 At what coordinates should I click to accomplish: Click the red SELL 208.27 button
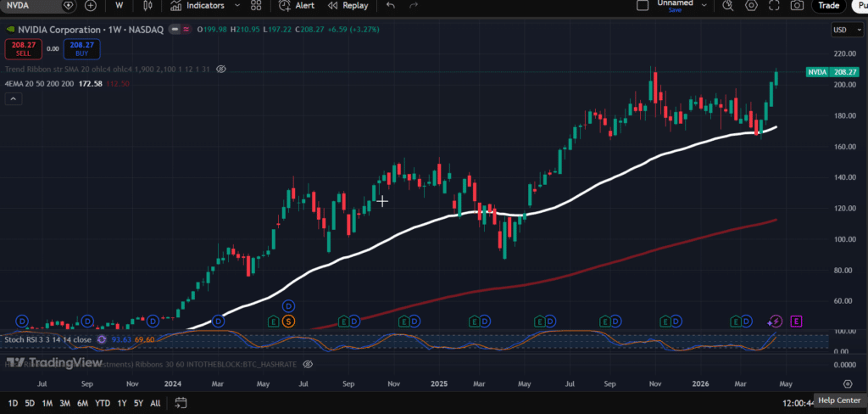[x=23, y=48]
